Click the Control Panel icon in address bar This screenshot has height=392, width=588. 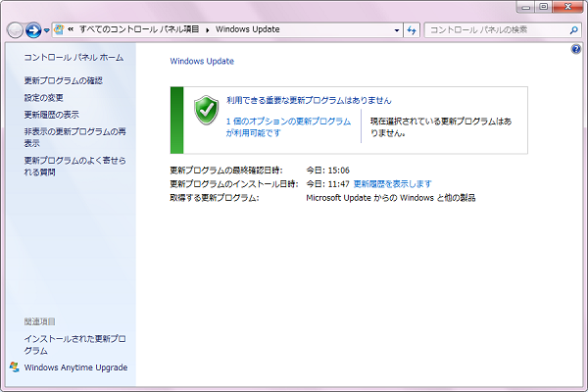point(61,29)
